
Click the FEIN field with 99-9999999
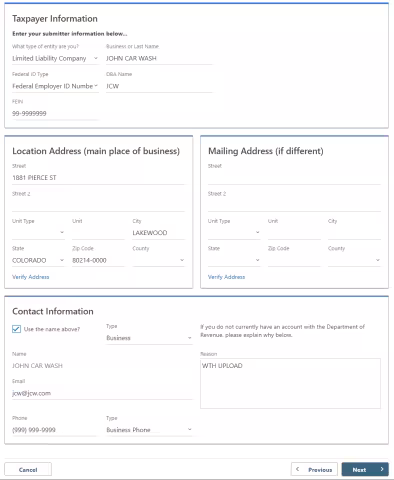pyautogui.click(x=55, y=114)
